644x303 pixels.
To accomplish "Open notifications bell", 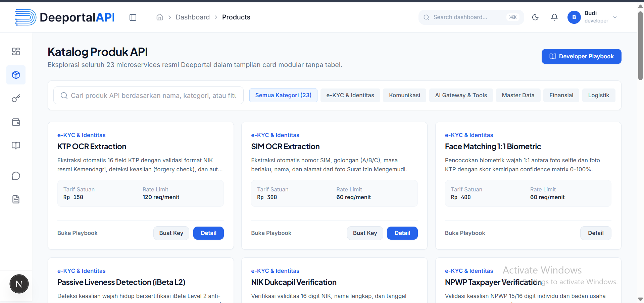I will point(554,17).
